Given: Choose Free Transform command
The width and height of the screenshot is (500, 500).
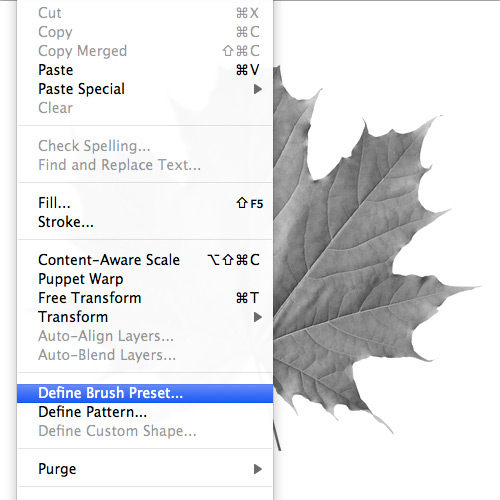Looking at the screenshot, I should (145, 298).
